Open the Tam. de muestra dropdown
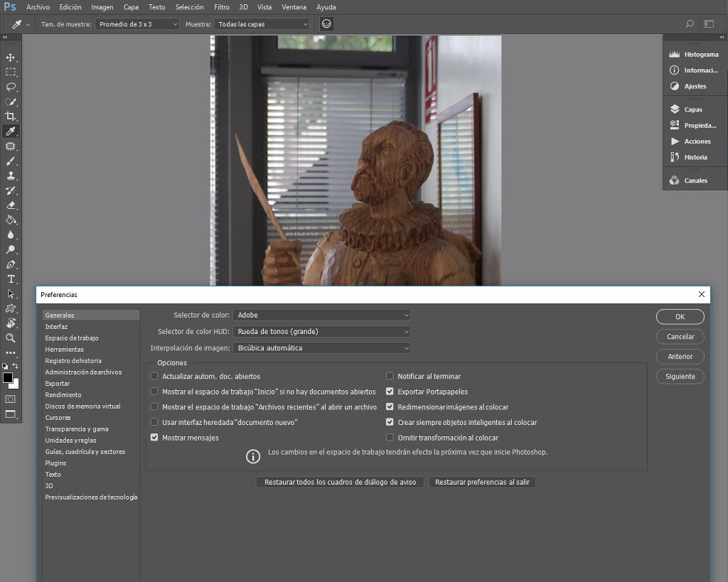728x582 pixels. (137, 24)
